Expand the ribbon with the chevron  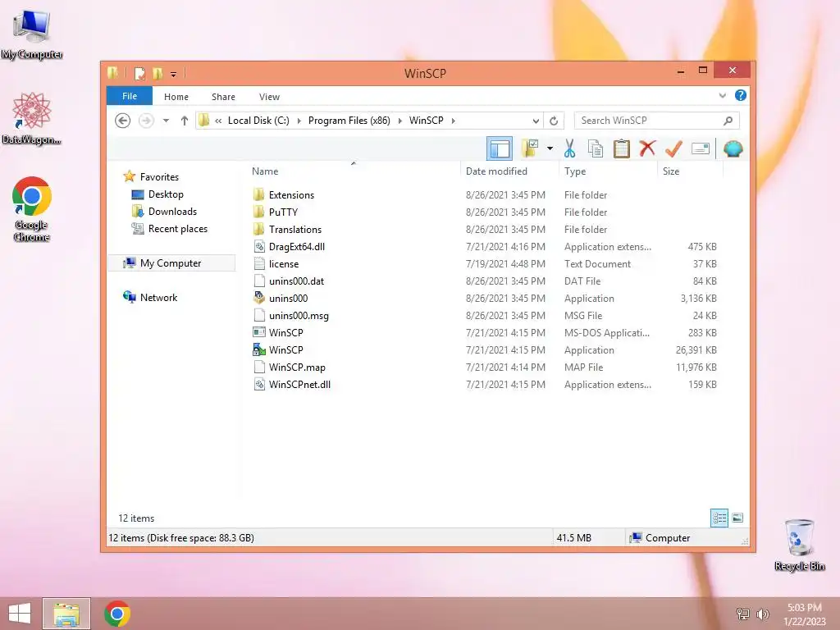tap(722, 96)
